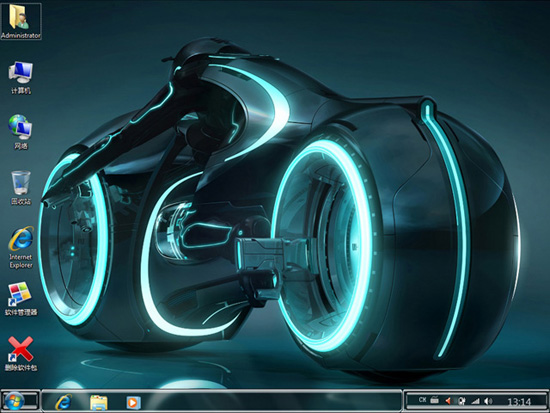Open the 软件管理器 software manager shortcut
The width and height of the screenshot is (550, 413).
point(21,299)
